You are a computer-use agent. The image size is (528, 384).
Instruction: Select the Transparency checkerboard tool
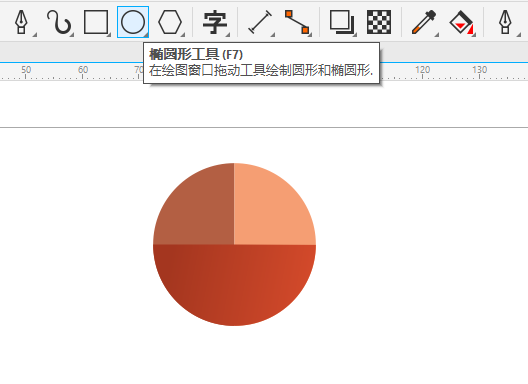[379, 22]
